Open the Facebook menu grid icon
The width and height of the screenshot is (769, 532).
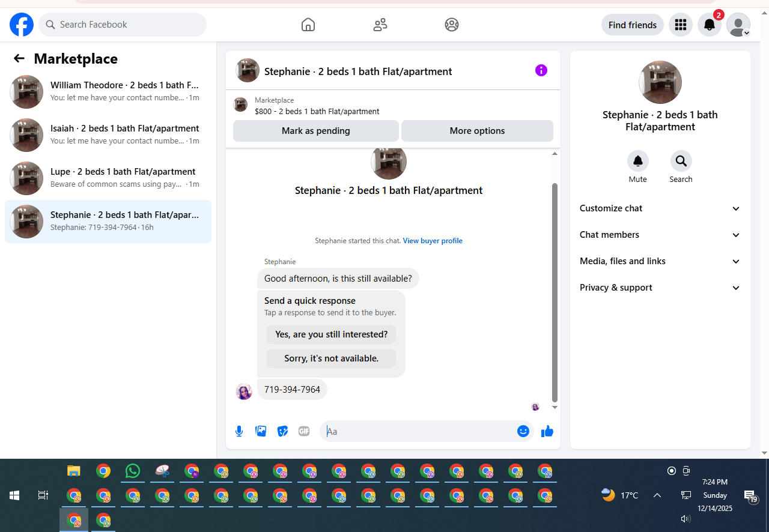click(x=681, y=25)
